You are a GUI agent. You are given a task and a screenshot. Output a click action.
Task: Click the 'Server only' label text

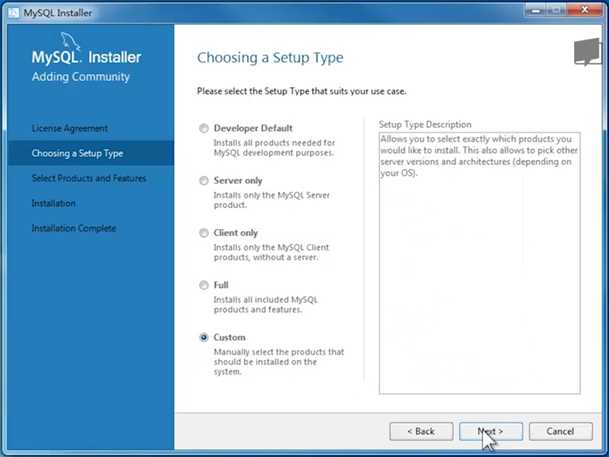(238, 181)
